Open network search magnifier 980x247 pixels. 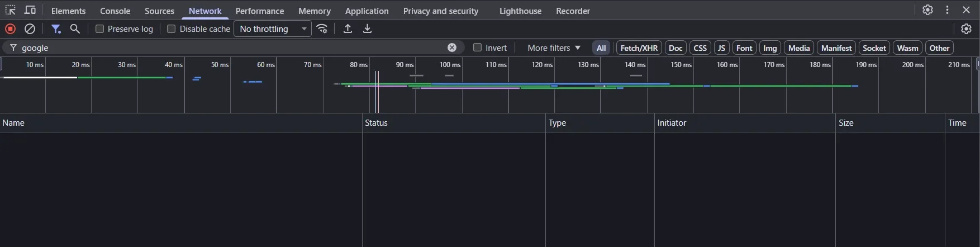(x=75, y=29)
